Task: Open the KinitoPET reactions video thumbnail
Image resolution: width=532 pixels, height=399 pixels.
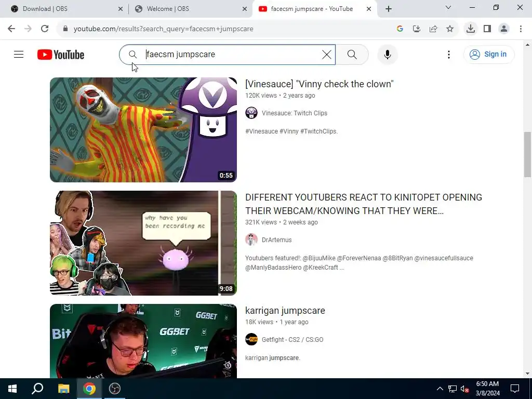Action: click(143, 243)
